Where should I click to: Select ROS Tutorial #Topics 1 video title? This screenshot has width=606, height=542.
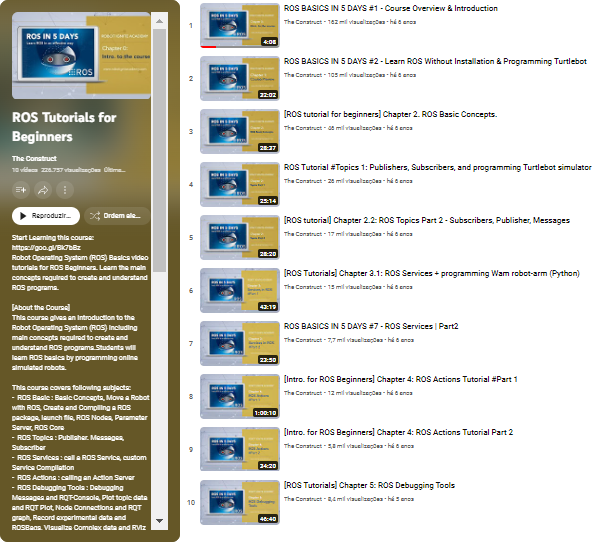pos(437,167)
